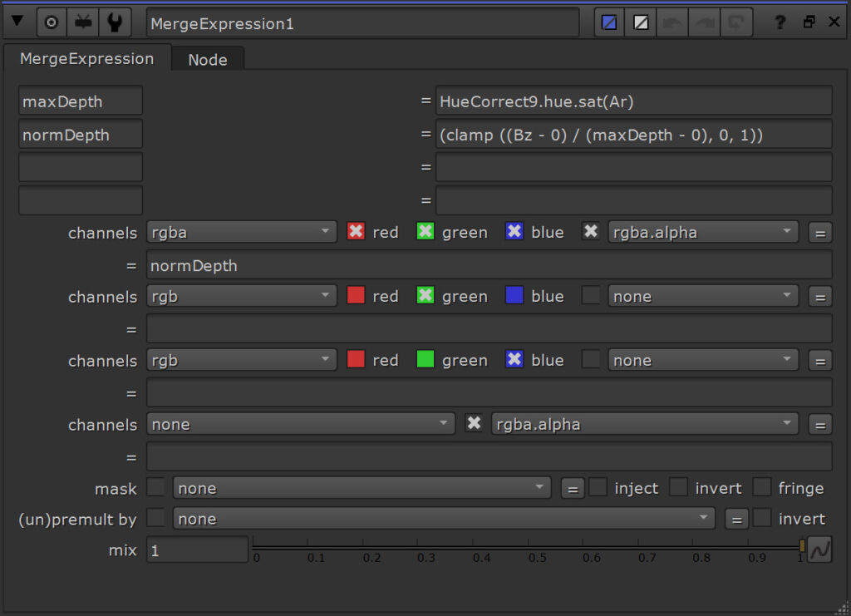Screen dimensions: 851x616
Task: Toggle alpha checkbox in fourth channels row
Action: point(474,423)
